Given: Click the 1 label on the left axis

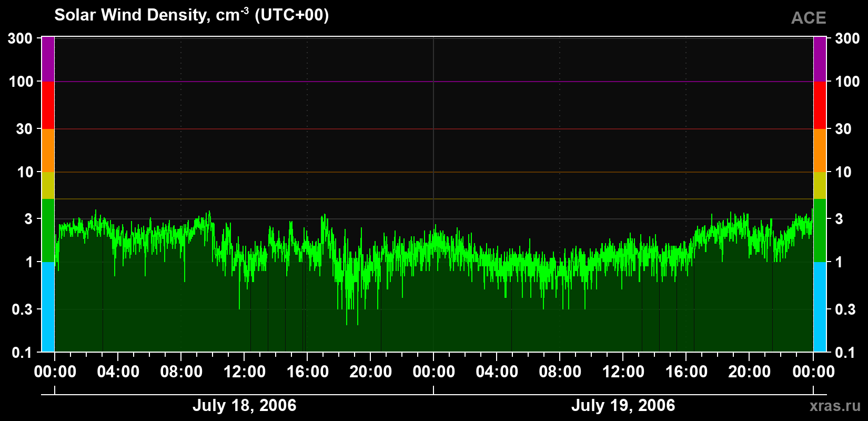Looking at the screenshot, I should click(x=29, y=262).
